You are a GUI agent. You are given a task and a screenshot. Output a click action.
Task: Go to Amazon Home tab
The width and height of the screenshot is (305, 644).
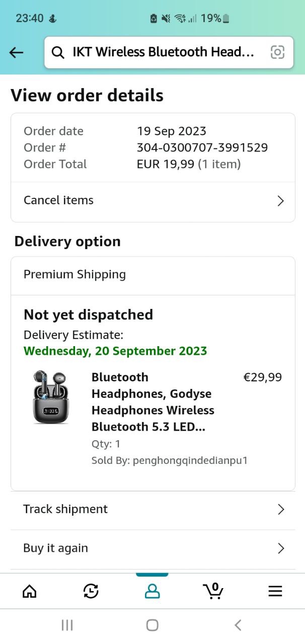tap(30, 591)
